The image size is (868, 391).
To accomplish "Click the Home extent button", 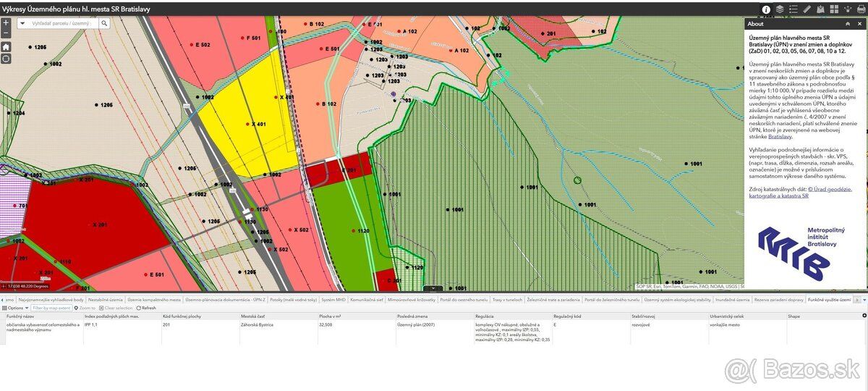I will tap(6, 46).
